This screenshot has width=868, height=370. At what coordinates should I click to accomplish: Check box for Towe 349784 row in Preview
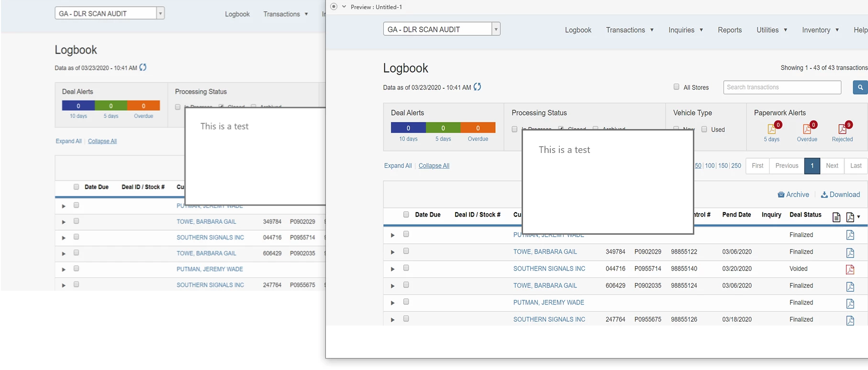[x=406, y=251]
